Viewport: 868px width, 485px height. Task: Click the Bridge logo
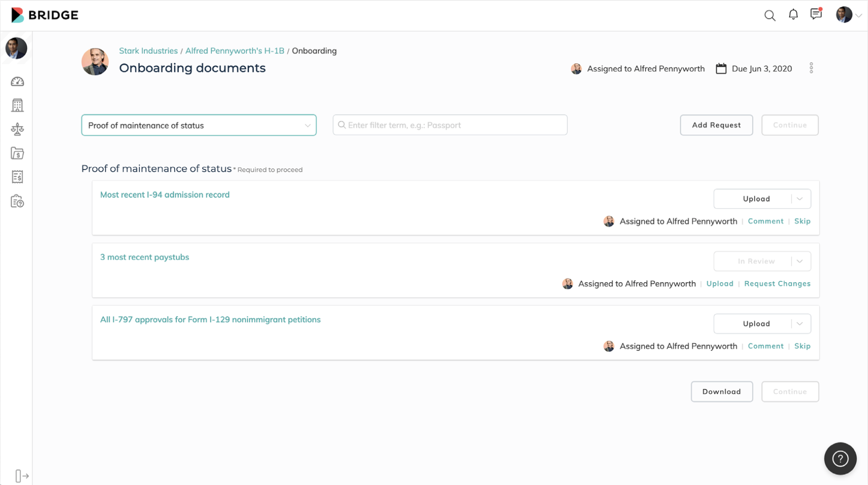click(x=45, y=15)
